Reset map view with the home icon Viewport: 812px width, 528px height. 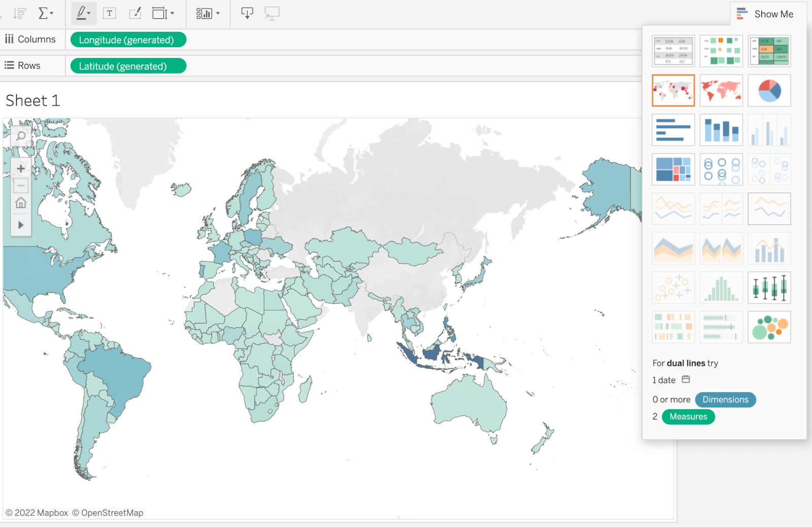[x=21, y=203]
